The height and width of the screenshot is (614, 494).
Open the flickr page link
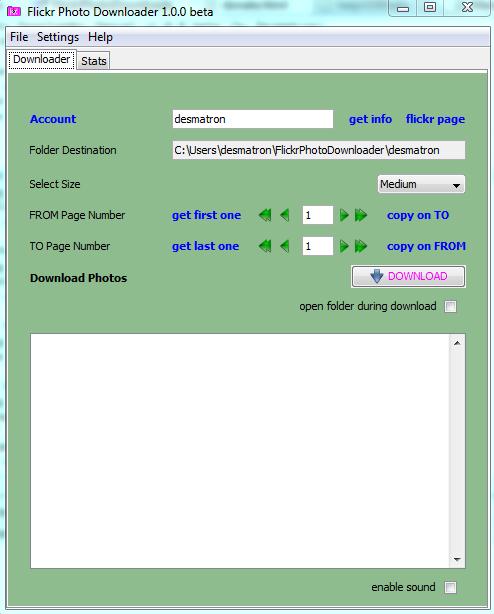pos(435,119)
